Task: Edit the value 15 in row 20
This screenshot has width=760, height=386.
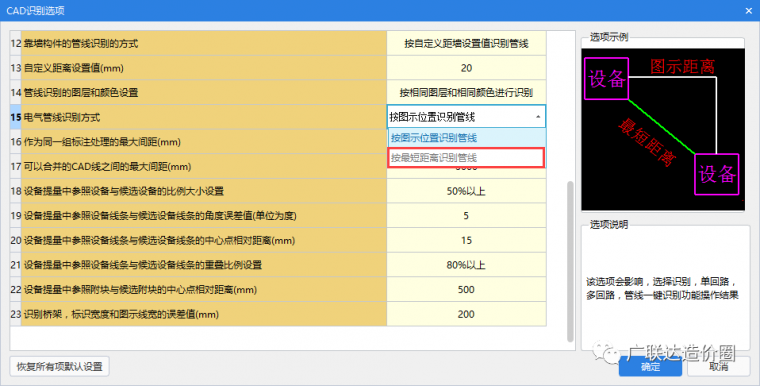Action: click(466, 241)
